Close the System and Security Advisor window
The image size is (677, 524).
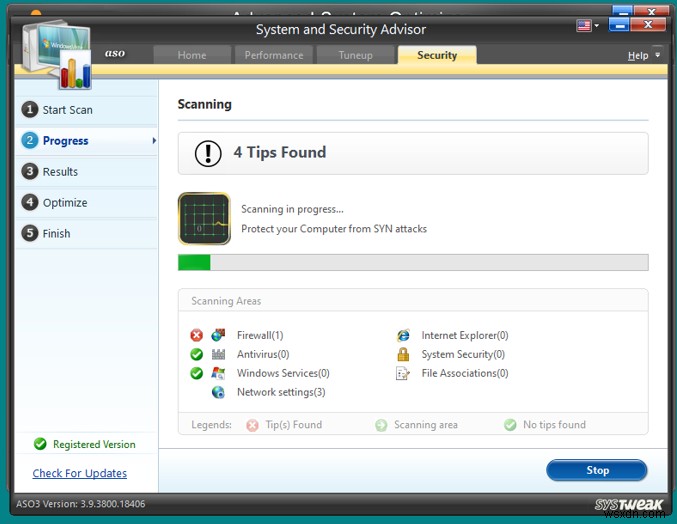click(648, 25)
